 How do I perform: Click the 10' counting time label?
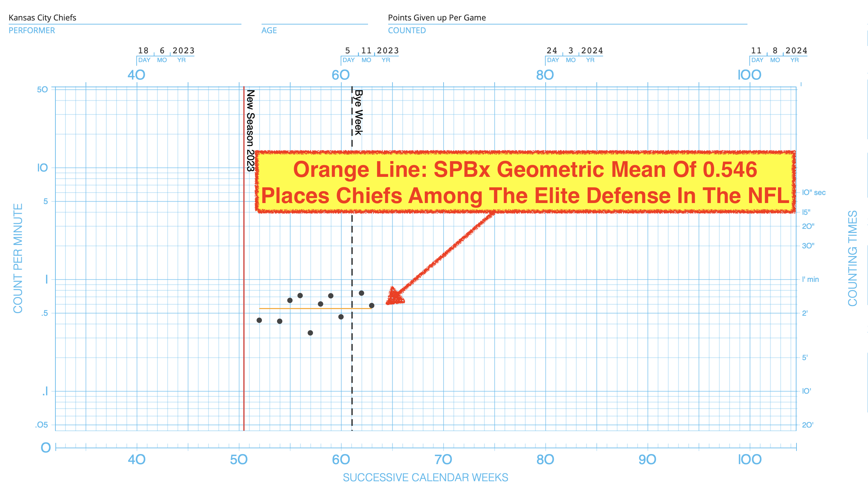[x=807, y=391]
